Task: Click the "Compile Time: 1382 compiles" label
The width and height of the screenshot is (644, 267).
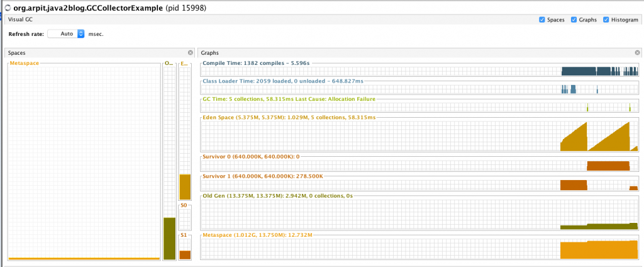Action: [242, 64]
